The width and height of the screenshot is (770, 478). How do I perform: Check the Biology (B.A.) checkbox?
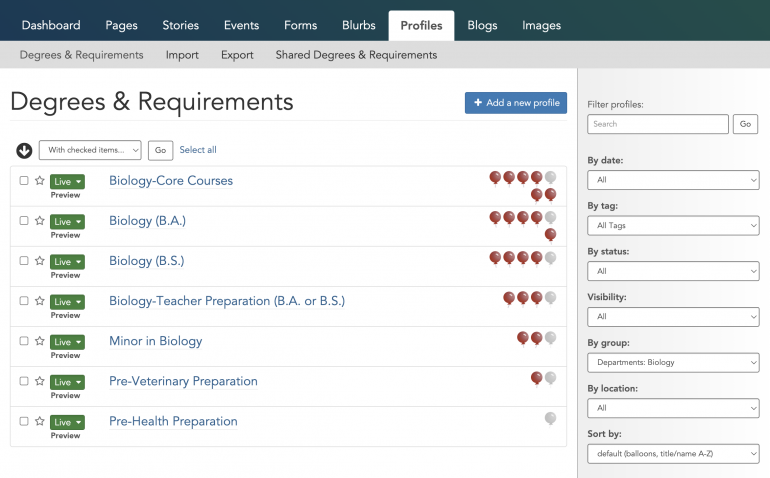24,221
